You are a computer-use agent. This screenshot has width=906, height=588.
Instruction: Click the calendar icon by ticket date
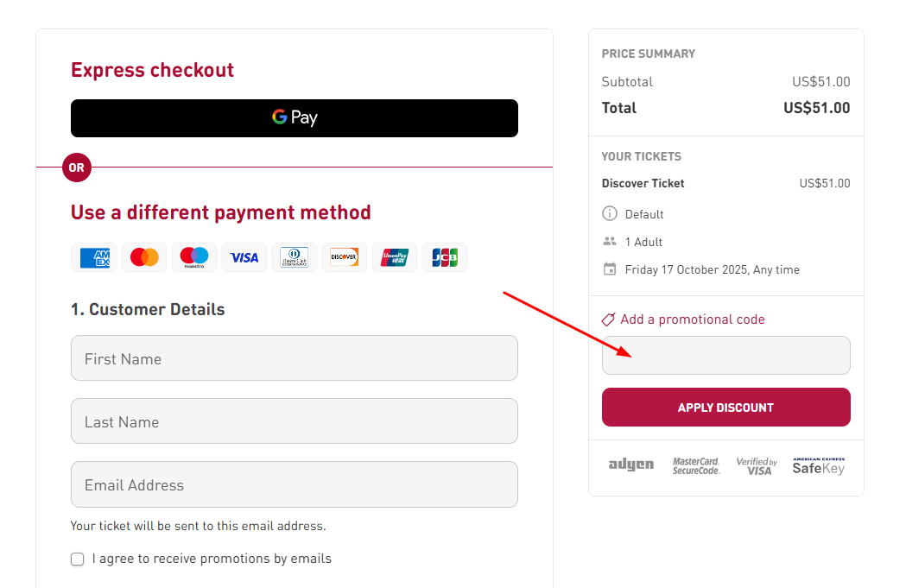pyautogui.click(x=610, y=269)
